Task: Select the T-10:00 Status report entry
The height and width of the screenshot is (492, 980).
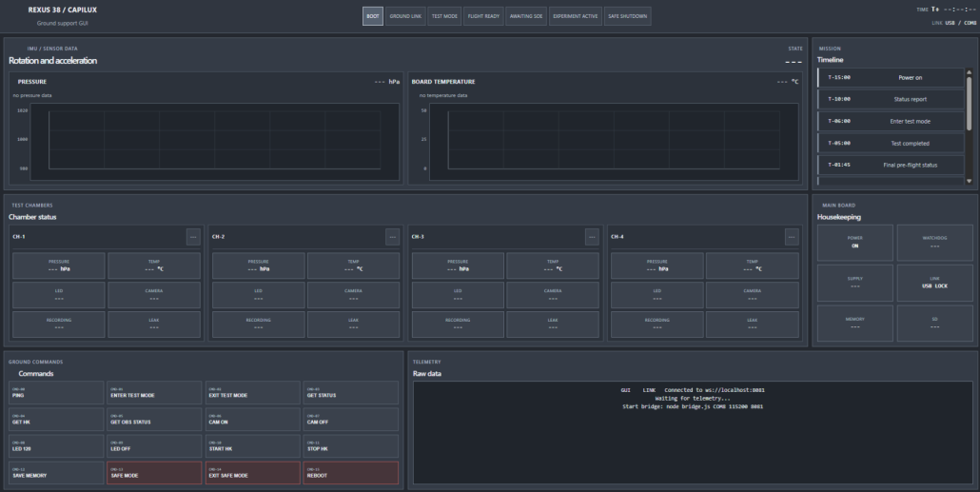Action: [x=891, y=99]
